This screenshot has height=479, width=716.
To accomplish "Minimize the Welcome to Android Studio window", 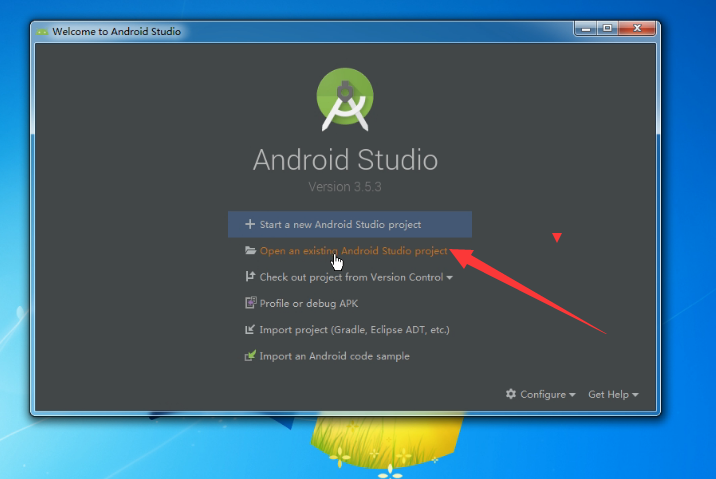I will [586, 29].
